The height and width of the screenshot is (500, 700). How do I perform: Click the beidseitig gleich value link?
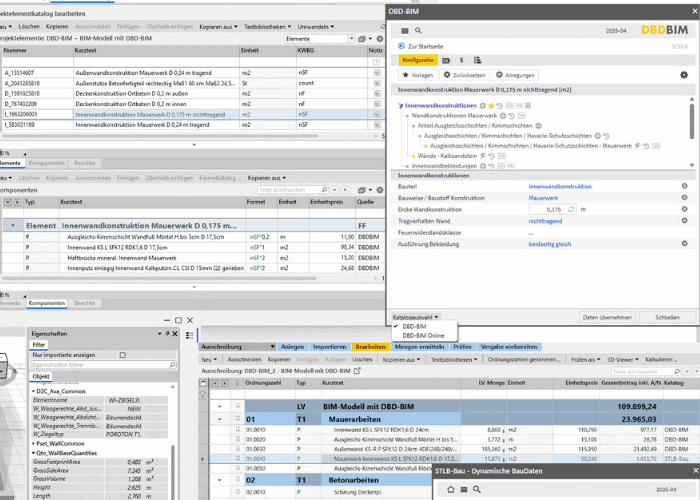pos(550,244)
